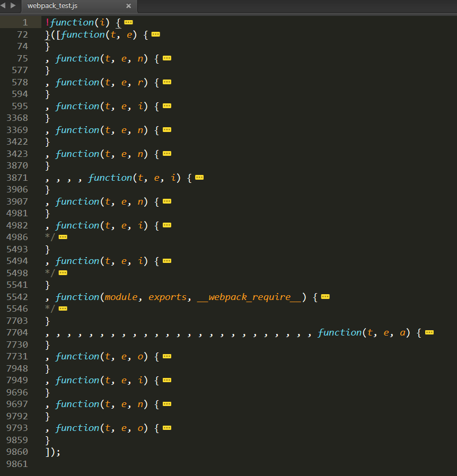Click the 'exports' parameter on line 5542
The height and width of the screenshot is (476, 457).
[x=168, y=297]
